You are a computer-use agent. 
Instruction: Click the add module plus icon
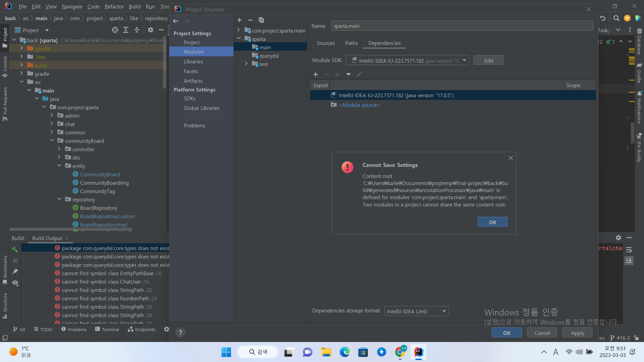point(239,20)
